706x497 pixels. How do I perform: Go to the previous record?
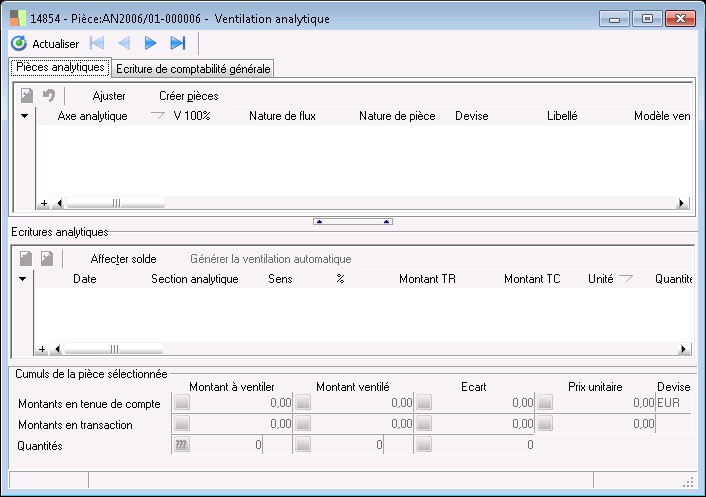click(x=124, y=43)
